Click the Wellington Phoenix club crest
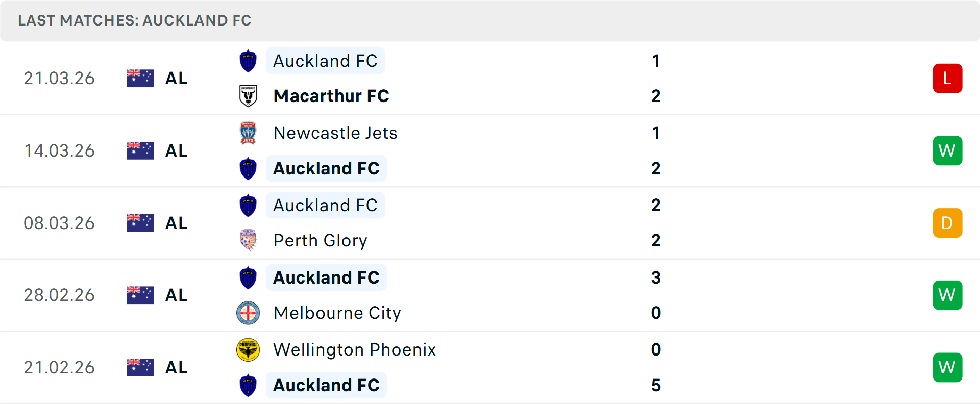The width and height of the screenshot is (980, 404). click(248, 350)
